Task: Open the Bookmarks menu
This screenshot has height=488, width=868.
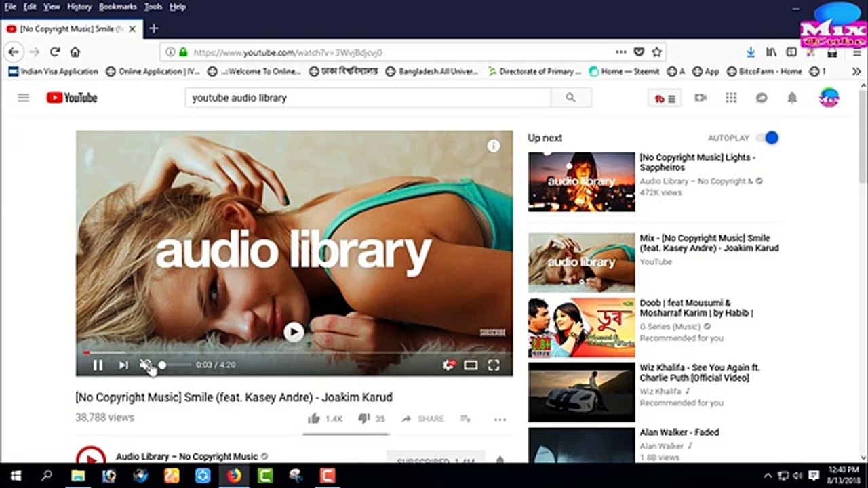Action: [118, 7]
